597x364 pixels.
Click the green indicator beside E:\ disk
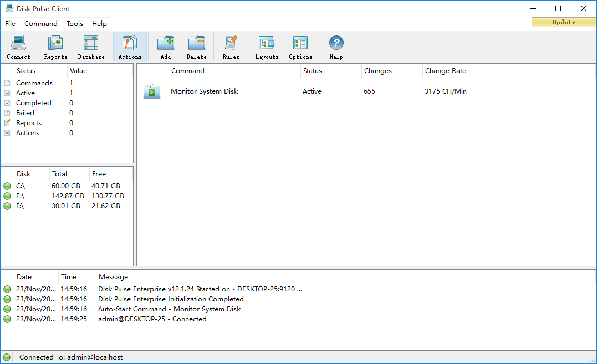[x=7, y=196]
